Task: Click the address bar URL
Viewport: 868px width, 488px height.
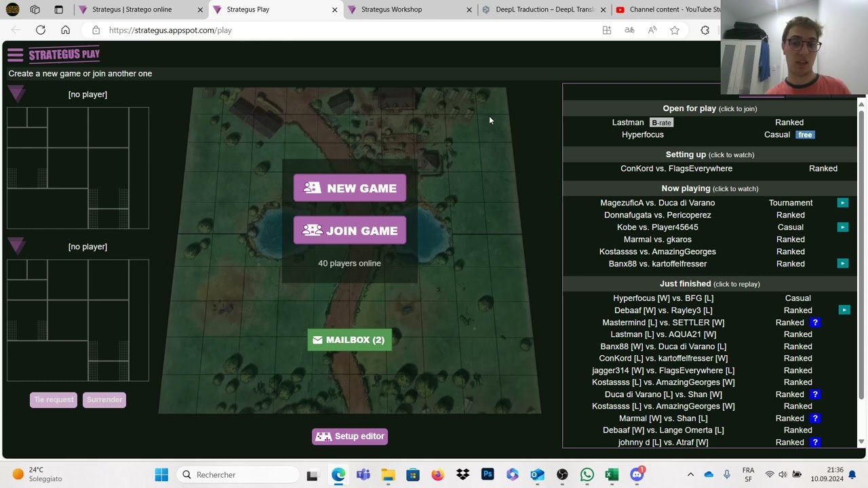Action: (x=170, y=30)
